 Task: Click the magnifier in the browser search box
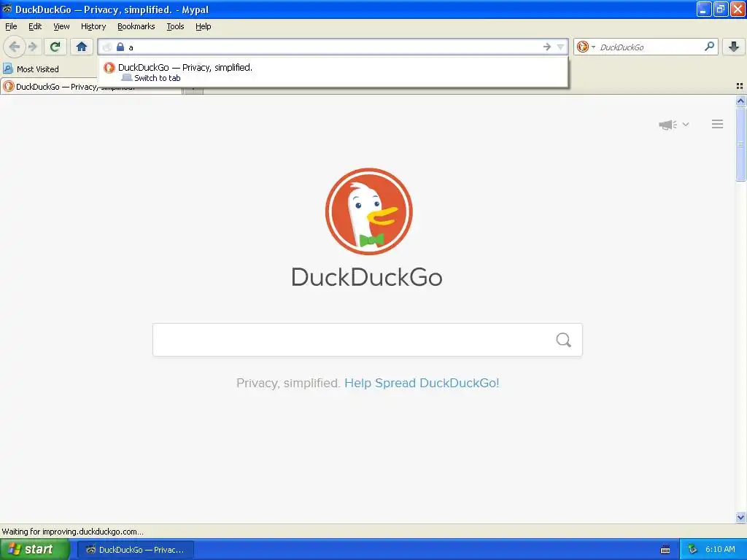click(x=709, y=46)
